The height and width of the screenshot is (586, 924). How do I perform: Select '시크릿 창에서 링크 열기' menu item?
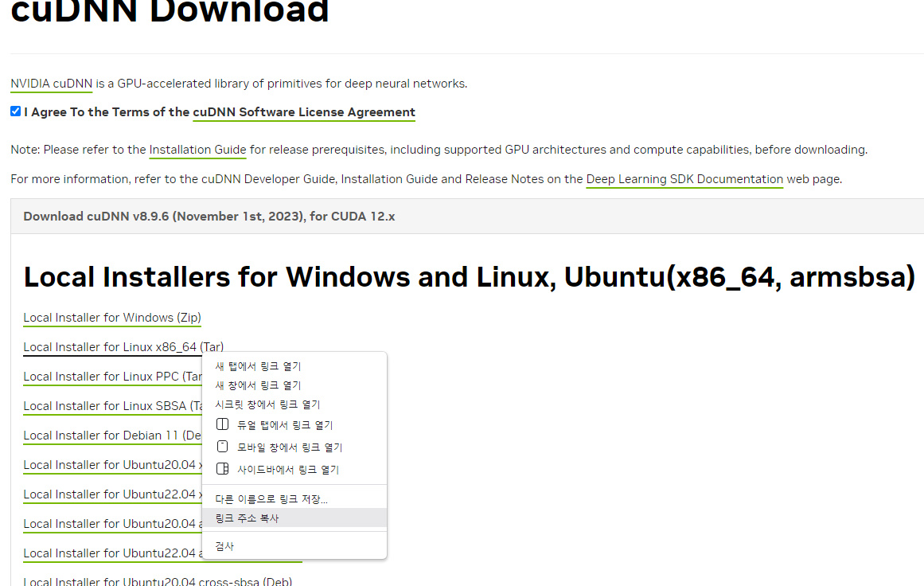(294, 404)
